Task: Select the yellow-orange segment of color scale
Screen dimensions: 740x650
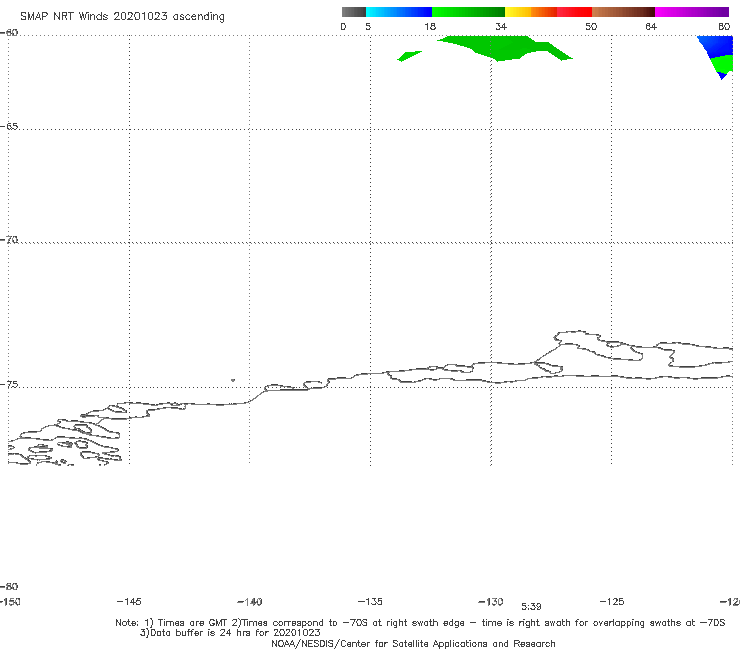Action: (530, 12)
